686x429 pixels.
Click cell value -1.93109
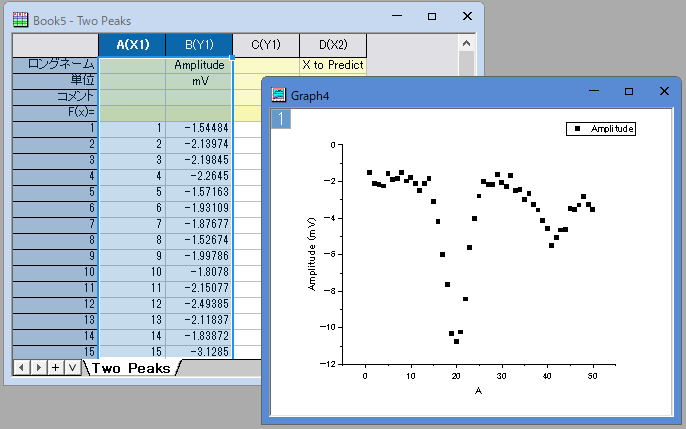coord(199,209)
